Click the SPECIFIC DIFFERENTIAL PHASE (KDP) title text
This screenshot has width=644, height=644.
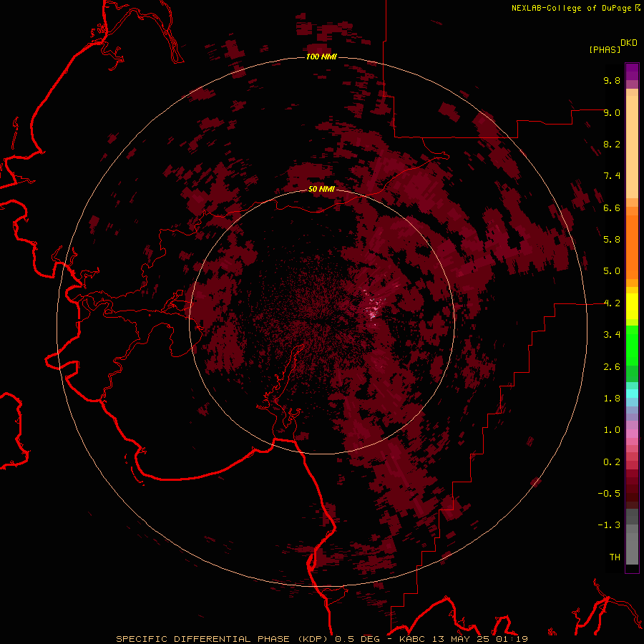point(221,639)
